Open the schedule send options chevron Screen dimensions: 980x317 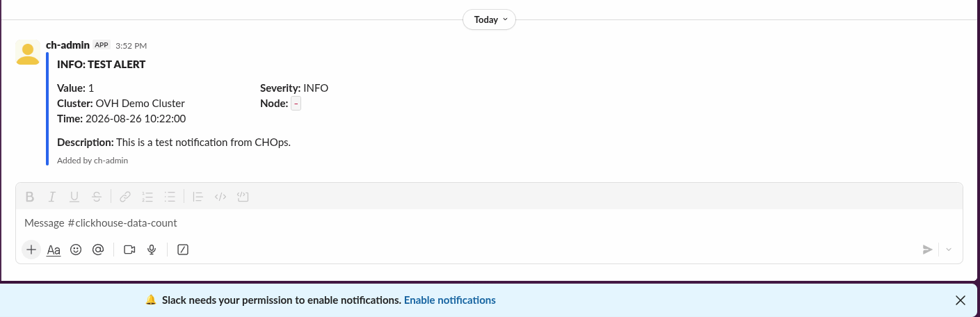click(x=949, y=250)
